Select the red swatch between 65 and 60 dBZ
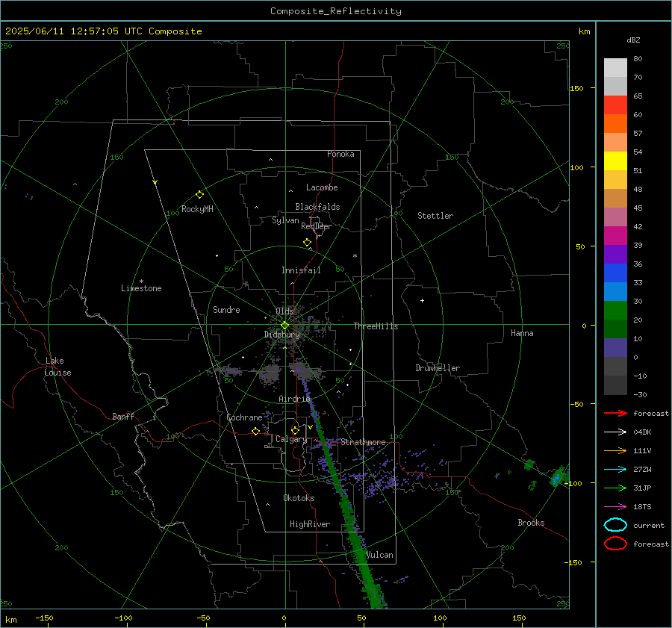This screenshot has height=628, width=672. (x=615, y=105)
